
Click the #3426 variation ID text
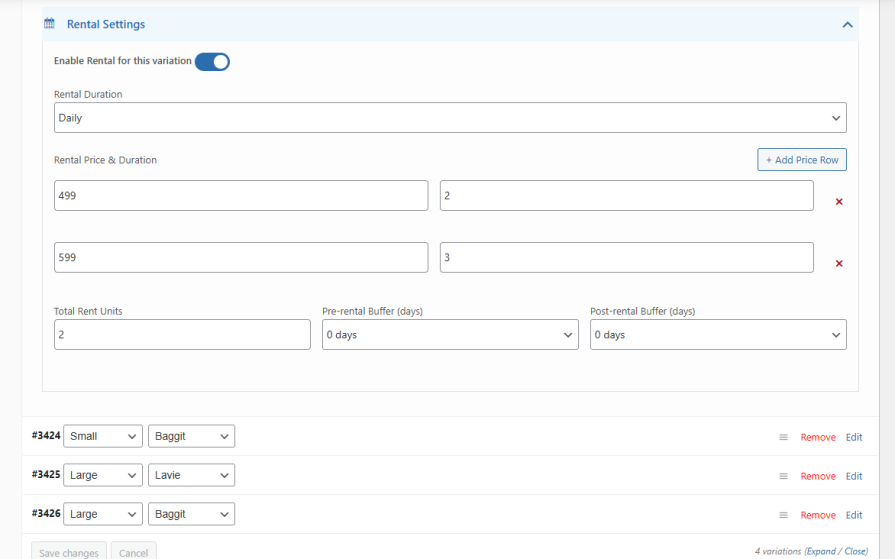pos(46,513)
